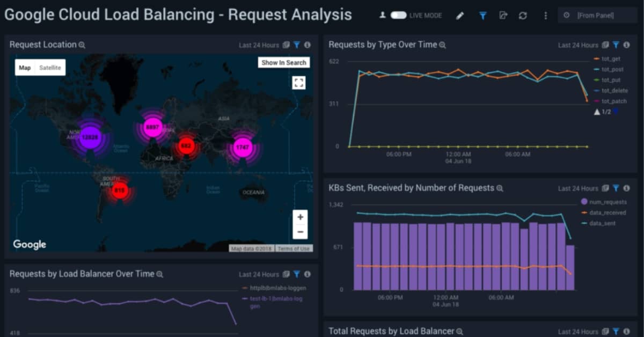The image size is (644, 337).
Task: Open filter in Requests by Load Balancer Over Time panel
Action: click(x=297, y=274)
